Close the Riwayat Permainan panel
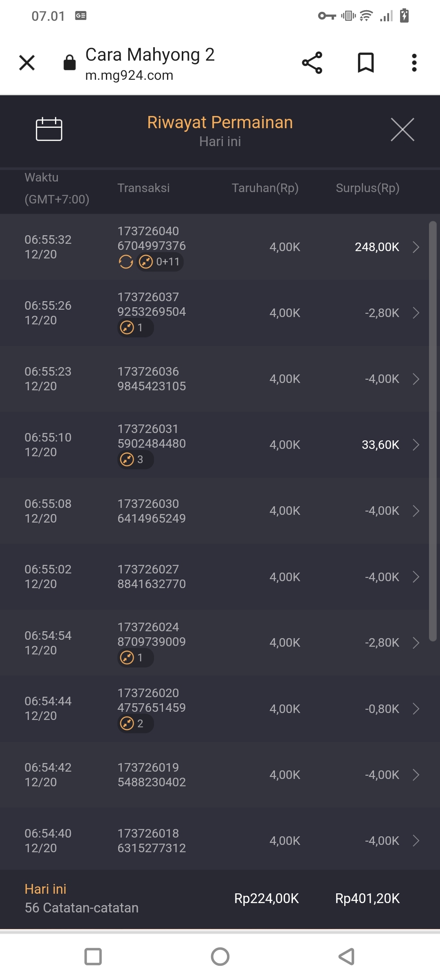Screen dimensions: 440x980 click(x=402, y=130)
